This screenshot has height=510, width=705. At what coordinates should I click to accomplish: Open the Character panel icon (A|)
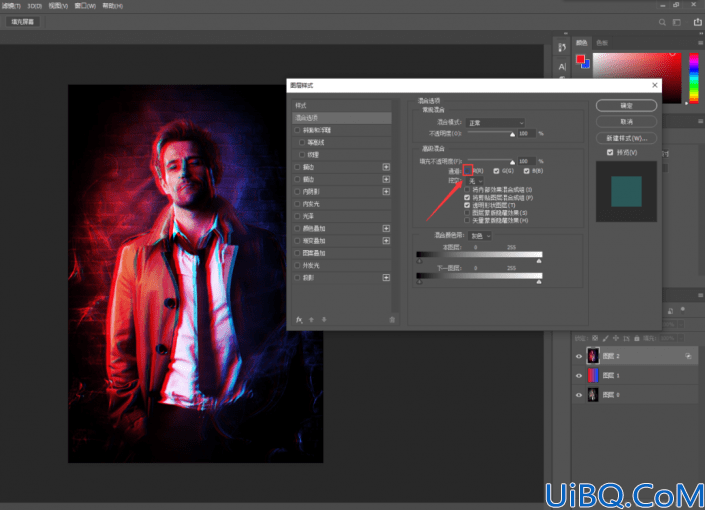pyautogui.click(x=562, y=67)
